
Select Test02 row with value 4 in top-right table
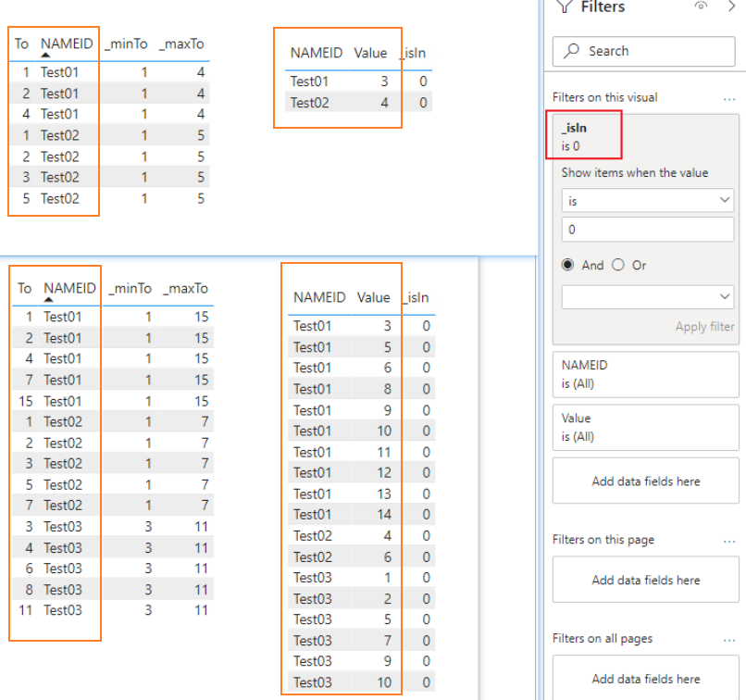[359, 102]
